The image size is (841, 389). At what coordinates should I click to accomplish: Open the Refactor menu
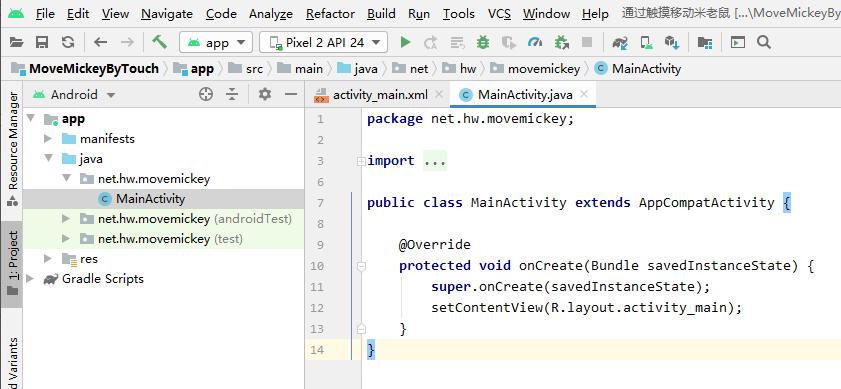[330, 13]
